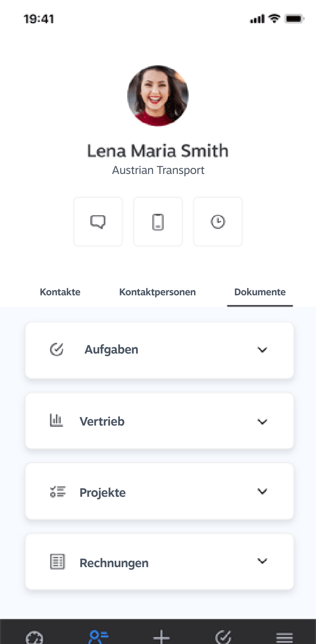Open the dashboard gauge icon in bottom bar
This screenshot has width=316, height=644.
(x=34, y=637)
